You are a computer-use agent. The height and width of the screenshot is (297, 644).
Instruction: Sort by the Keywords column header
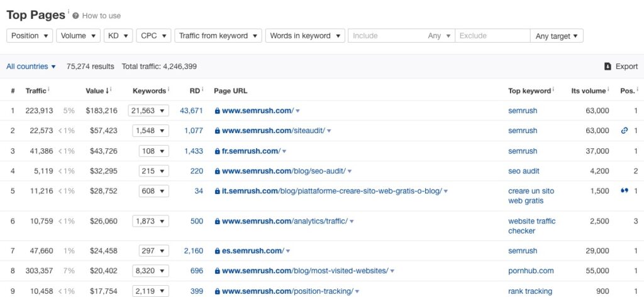(x=149, y=90)
